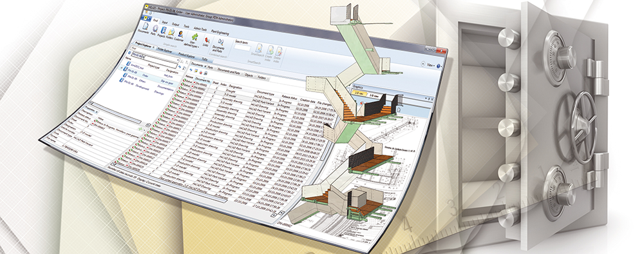Select the Find ribbon tab
Screen dimensions: 644x254
click(x=155, y=21)
